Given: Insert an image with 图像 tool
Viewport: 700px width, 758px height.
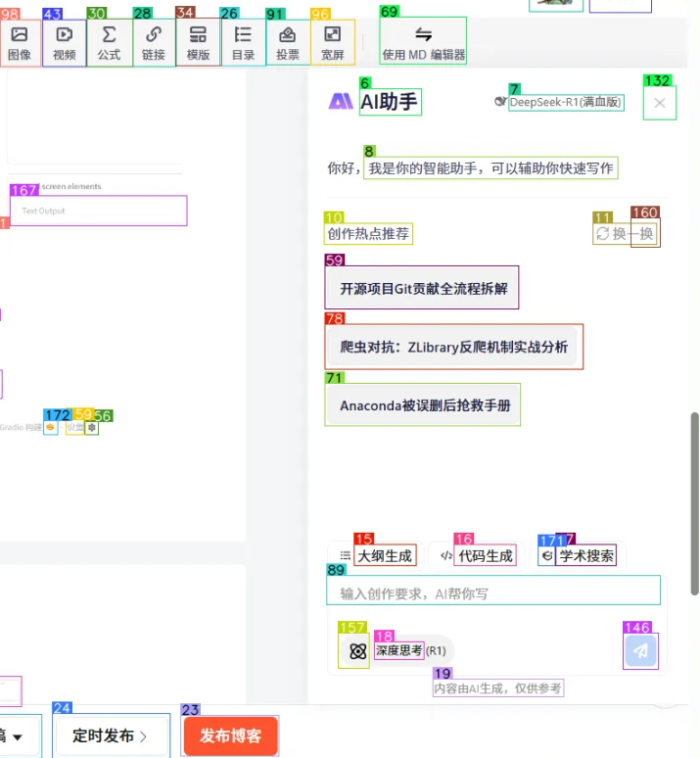Looking at the screenshot, I should coord(20,43).
